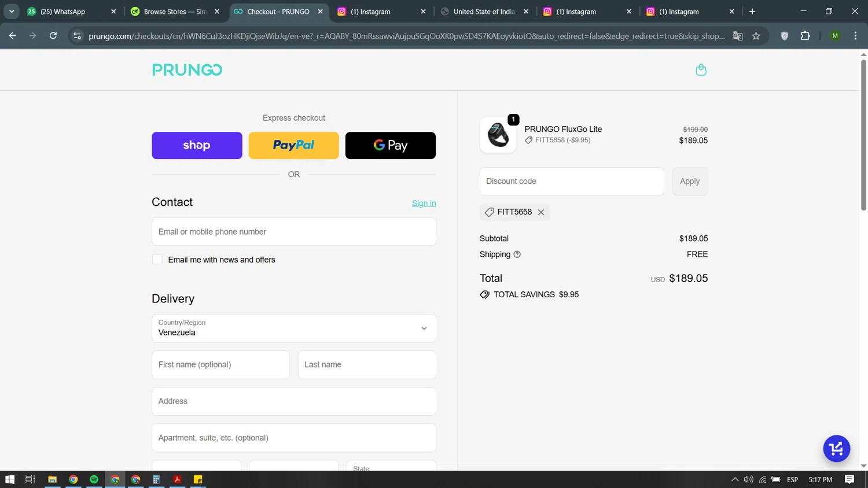Pay with PayPal button
The width and height of the screenshot is (868, 488).
(x=293, y=145)
